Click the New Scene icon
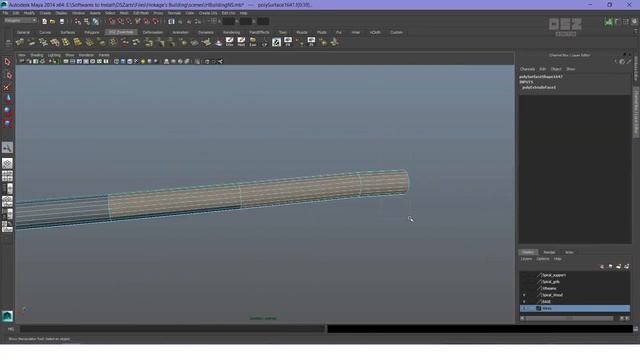Screen dimensions: 640x360 [x=44, y=21]
